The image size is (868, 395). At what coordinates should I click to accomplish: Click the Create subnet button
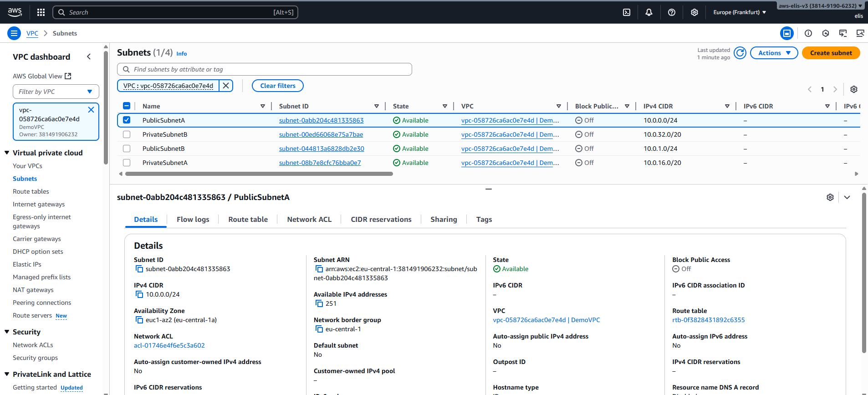coord(831,53)
